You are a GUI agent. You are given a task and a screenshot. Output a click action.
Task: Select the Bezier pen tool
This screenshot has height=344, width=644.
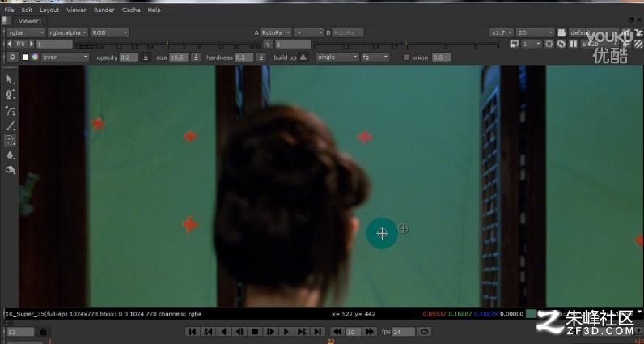point(11,95)
